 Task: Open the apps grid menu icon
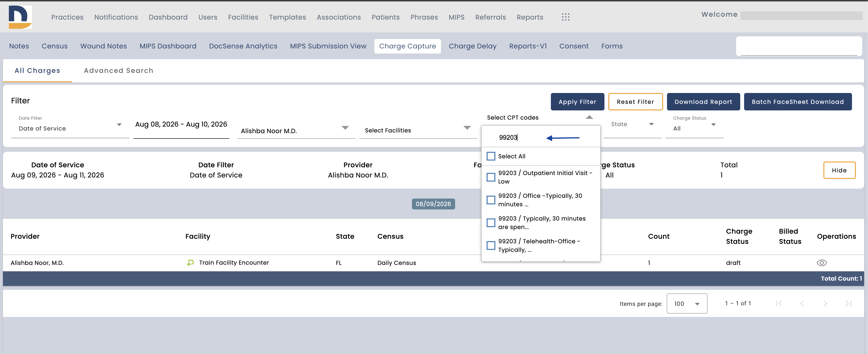pos(566,17)
